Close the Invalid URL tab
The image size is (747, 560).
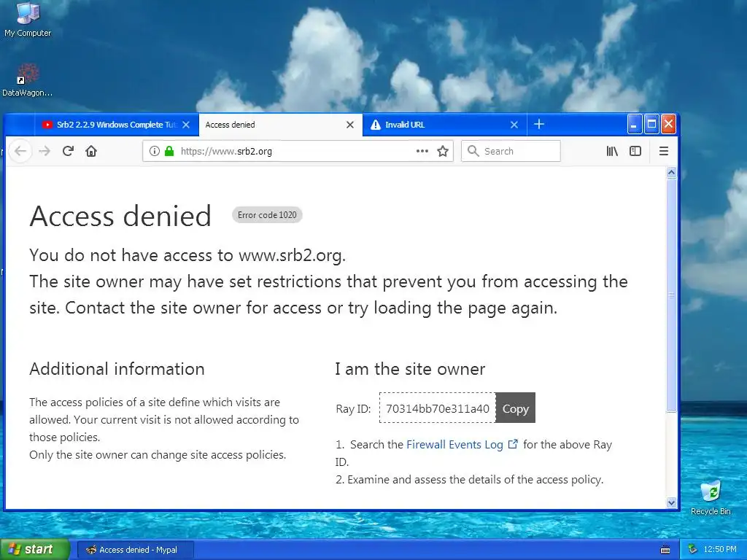[514, 125]
